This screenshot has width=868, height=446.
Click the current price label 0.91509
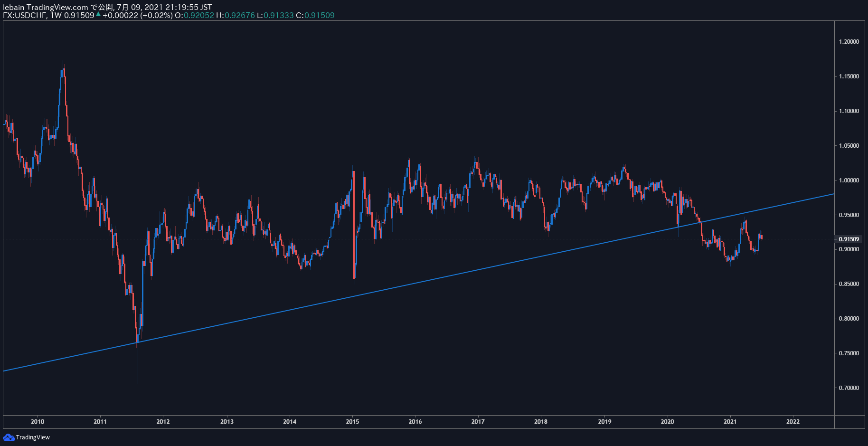(849, 239)
